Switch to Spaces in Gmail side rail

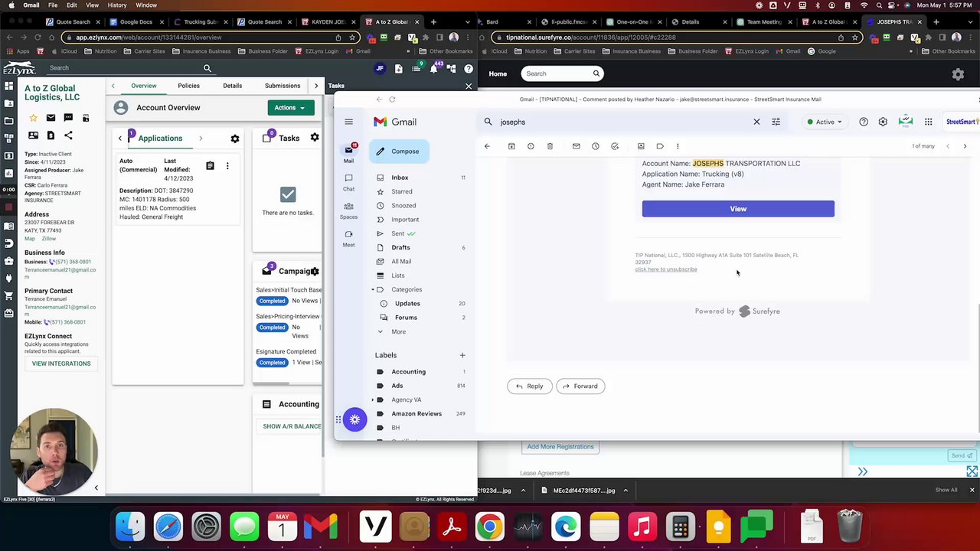point(348,210)
